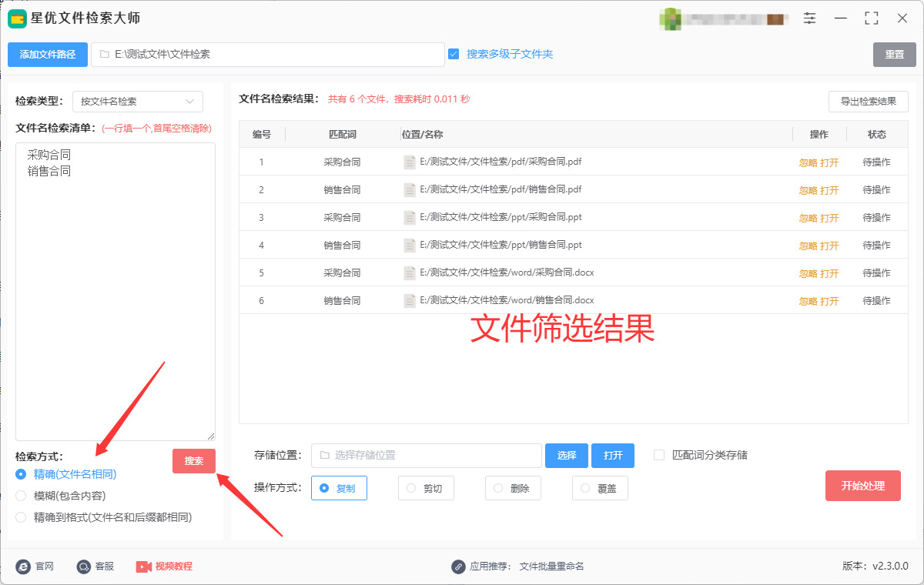The width and height of the screenshot is (924, 585).
Task: Click the 打开 storage location button
Action: coord(613,456)
